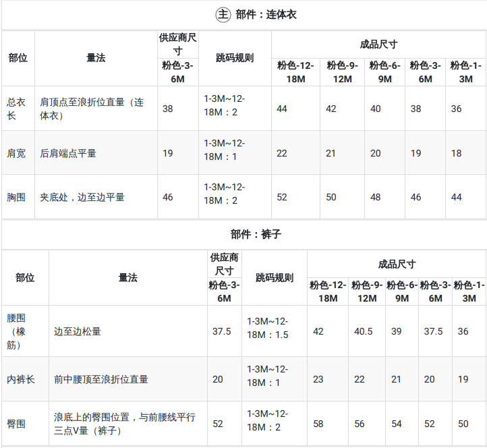Click value 42 in the 腰围 row
Viewport: 487px width, 448px height.
pyautogui.click(x=318, y=331)
